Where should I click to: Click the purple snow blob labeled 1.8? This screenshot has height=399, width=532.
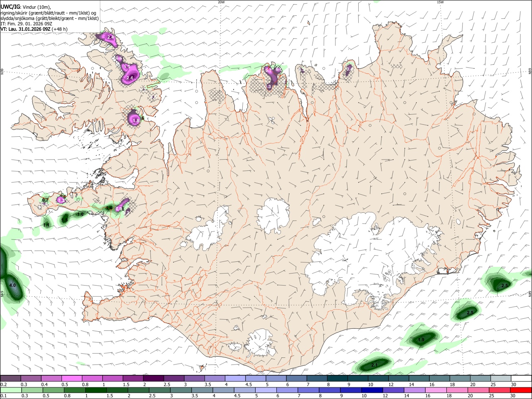point(135,118)
